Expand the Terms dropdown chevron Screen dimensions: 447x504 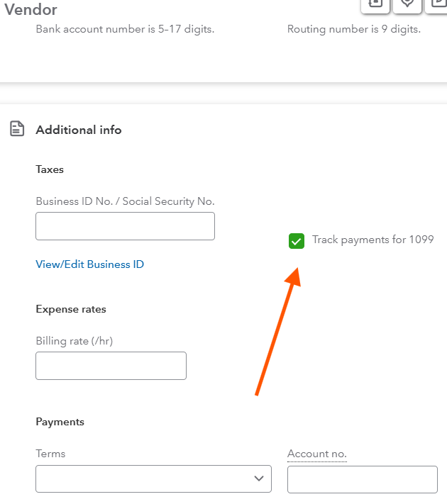[258, 478]
